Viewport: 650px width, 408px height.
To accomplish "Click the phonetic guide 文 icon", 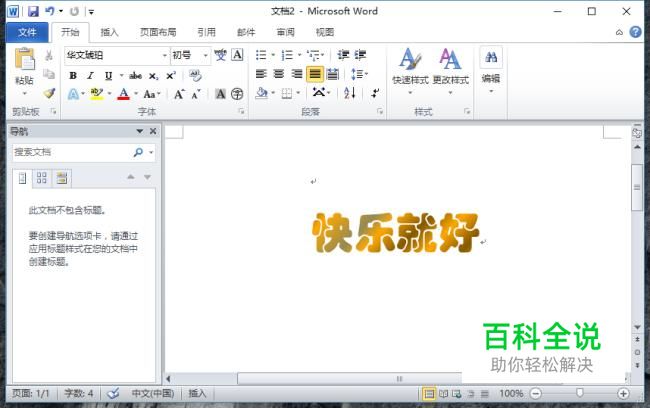I will point(221,55).
